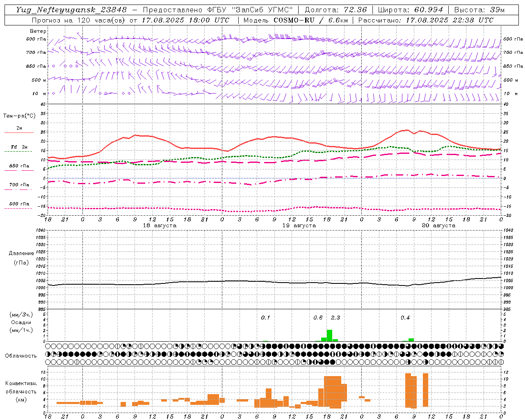Screen dimensions: 525x420
Task: Click the tallest green precipitation bar
Action: (x=329, y=336)
